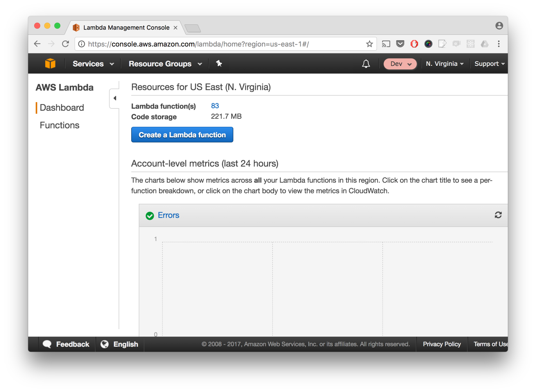Open the Services dropdown menu
The image size is (536, 392).
click(x=93, y=64)
